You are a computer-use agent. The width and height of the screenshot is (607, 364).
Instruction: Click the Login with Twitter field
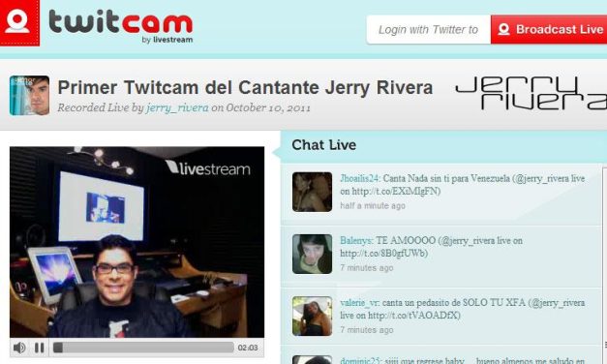pyautogui.click(x=429, y=29)
